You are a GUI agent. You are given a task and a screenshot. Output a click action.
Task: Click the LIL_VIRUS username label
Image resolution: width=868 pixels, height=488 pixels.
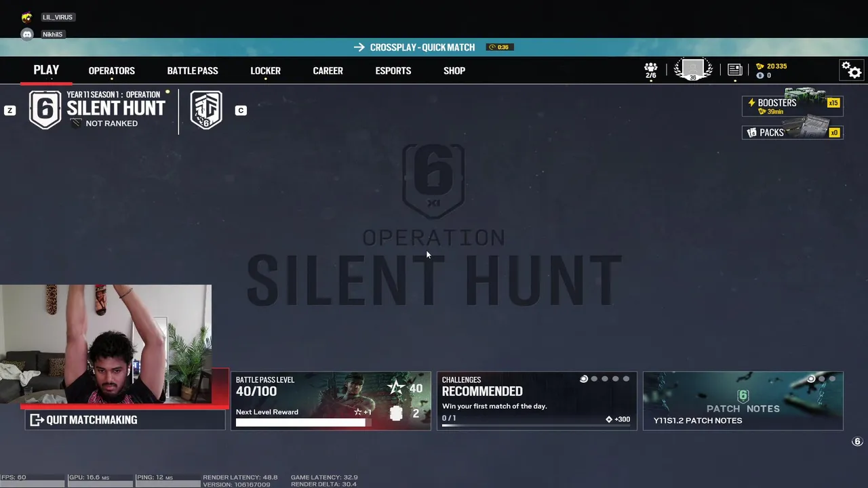pyautogui.click(x=58, y=18)
